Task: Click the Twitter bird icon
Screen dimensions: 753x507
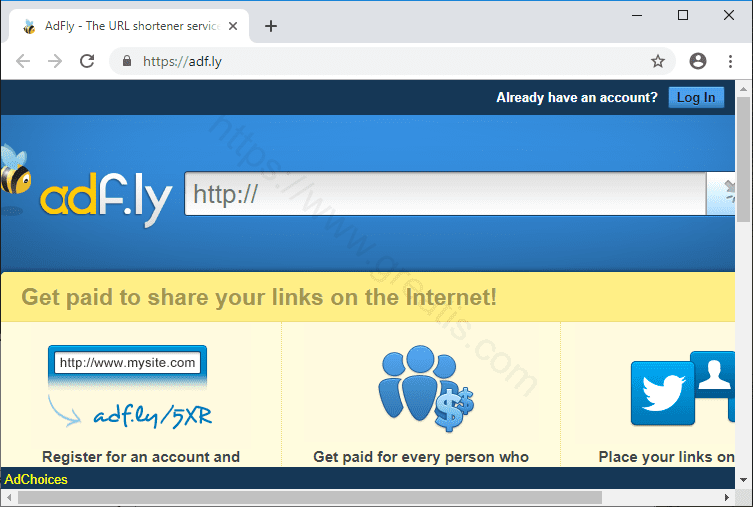Action: [x=663, y=393]
